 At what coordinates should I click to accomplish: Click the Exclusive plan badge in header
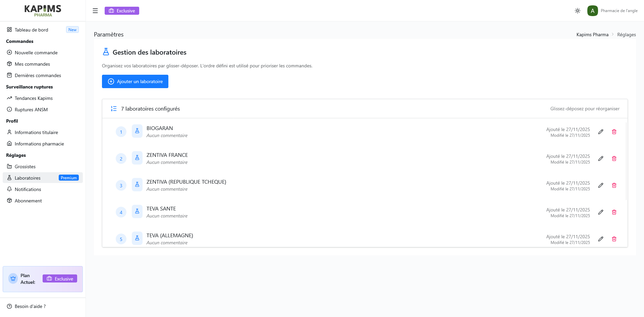coord(122,11)
